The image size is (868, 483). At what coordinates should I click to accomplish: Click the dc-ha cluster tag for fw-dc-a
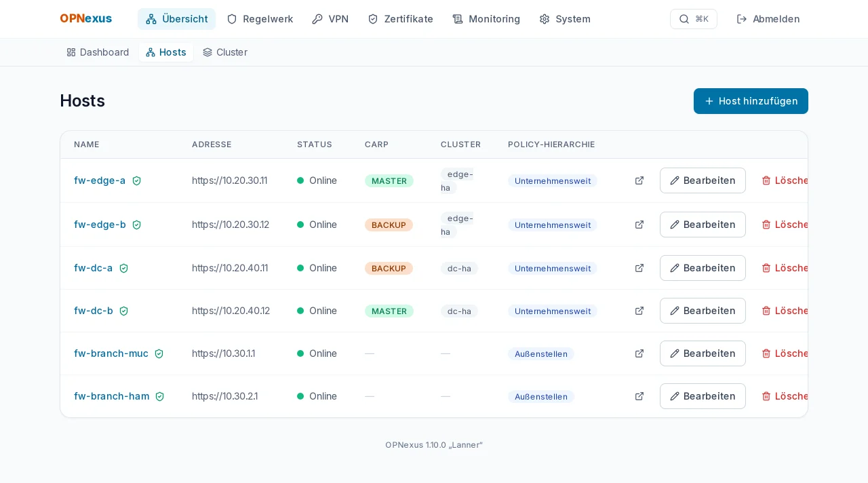click(459, 268)
